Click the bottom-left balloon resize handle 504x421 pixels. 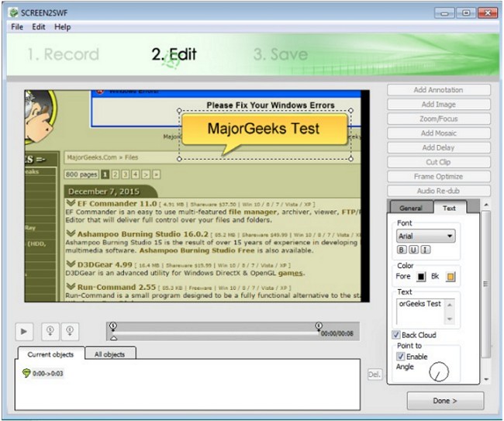179,158
